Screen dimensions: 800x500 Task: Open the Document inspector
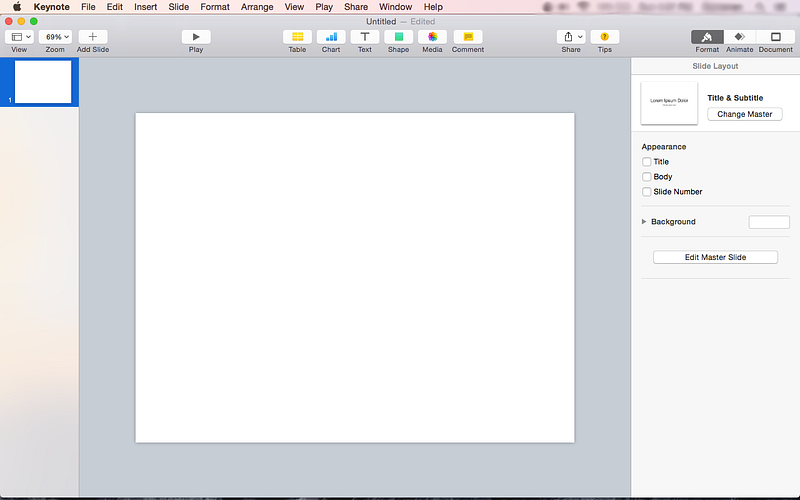[x=776, y=37]
